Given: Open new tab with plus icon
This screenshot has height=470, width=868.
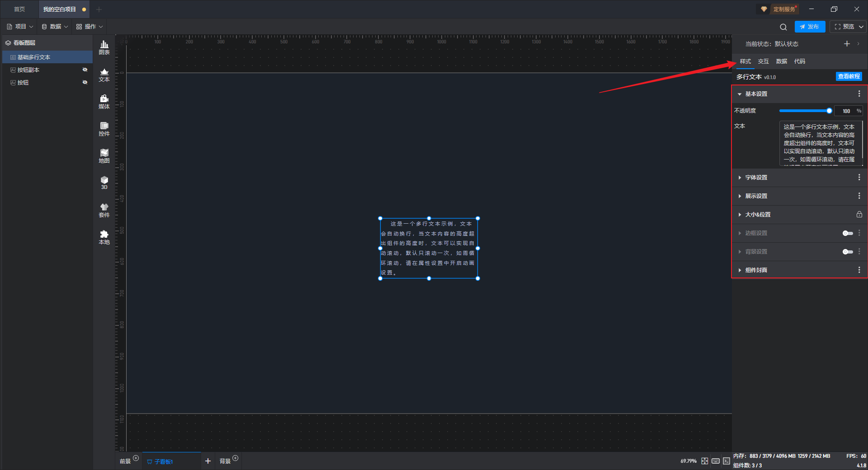Looking at the screenshot, I should (99, 9).
